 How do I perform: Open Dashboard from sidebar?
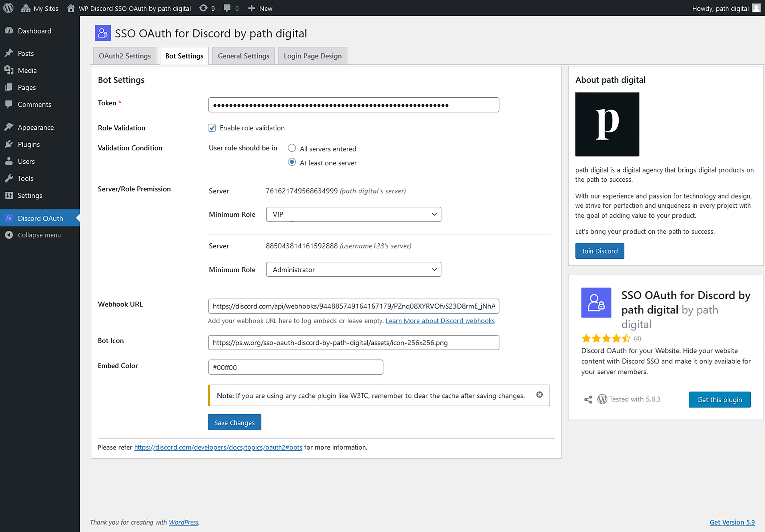(40, 31)
